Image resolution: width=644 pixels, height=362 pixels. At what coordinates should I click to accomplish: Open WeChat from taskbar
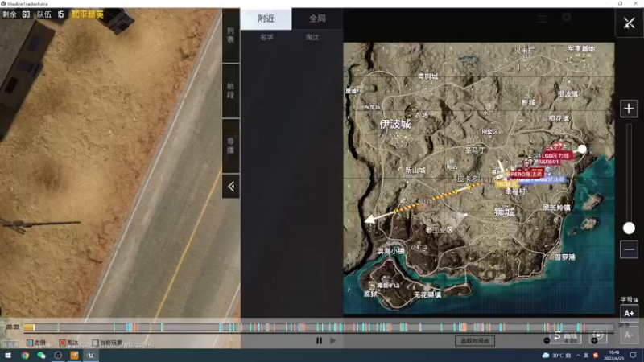(42, 355)
